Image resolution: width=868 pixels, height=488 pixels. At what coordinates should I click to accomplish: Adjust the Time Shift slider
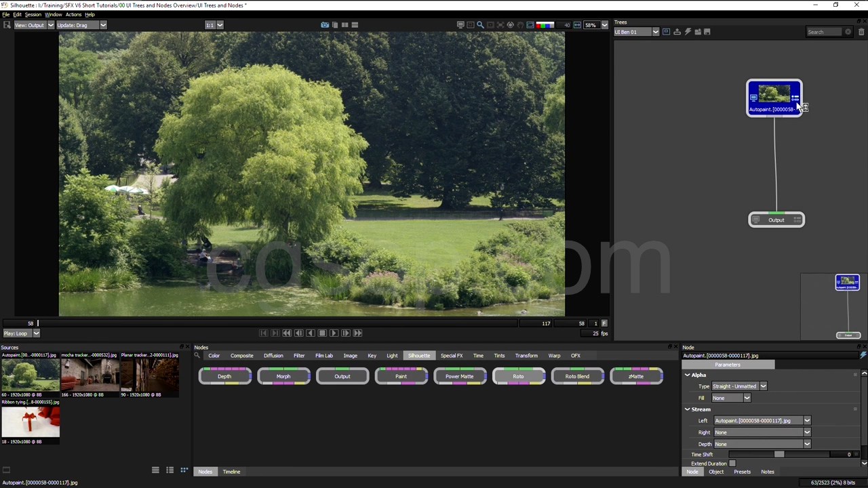pos(779,455)
